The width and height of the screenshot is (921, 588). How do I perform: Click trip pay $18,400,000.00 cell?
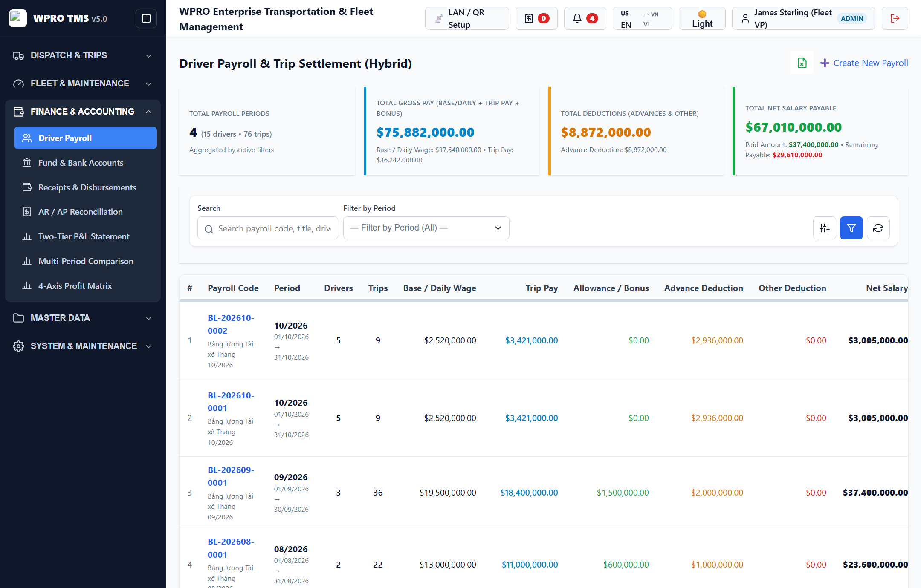(529, 493)
